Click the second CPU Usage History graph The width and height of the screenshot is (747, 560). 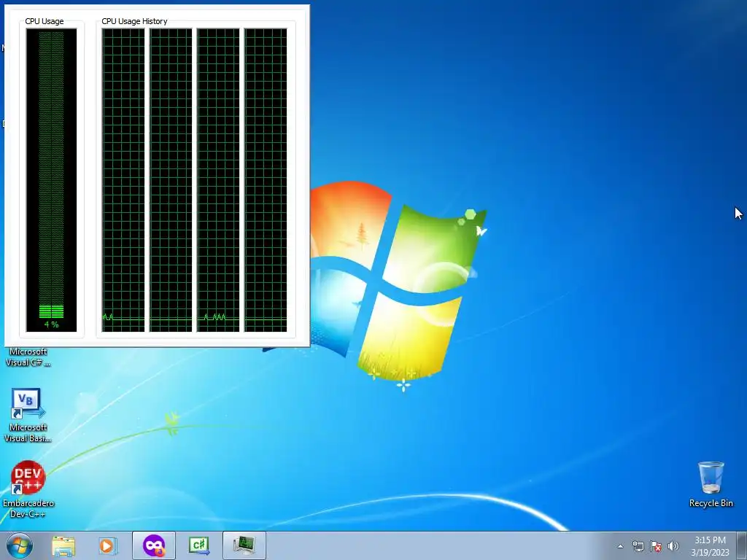[171, 180]
